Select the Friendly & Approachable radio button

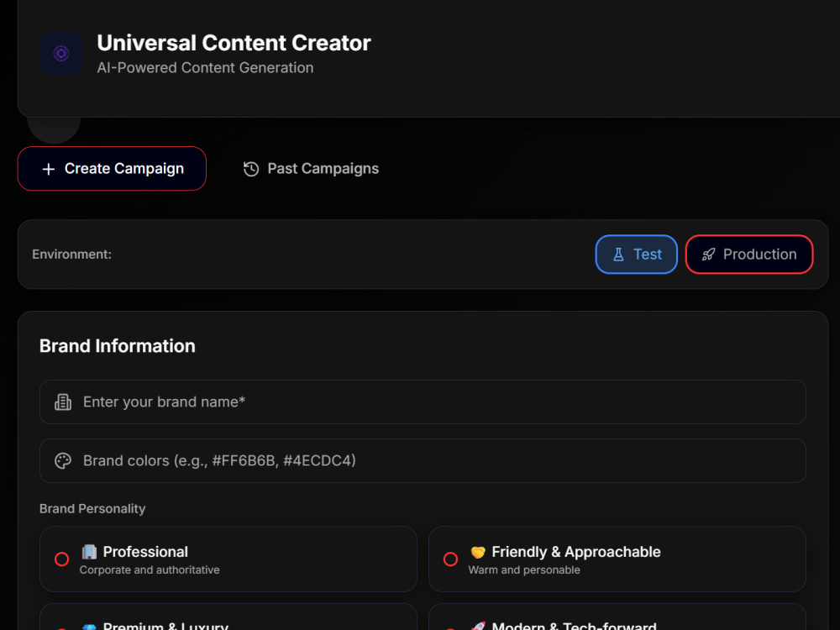(450, 559)
